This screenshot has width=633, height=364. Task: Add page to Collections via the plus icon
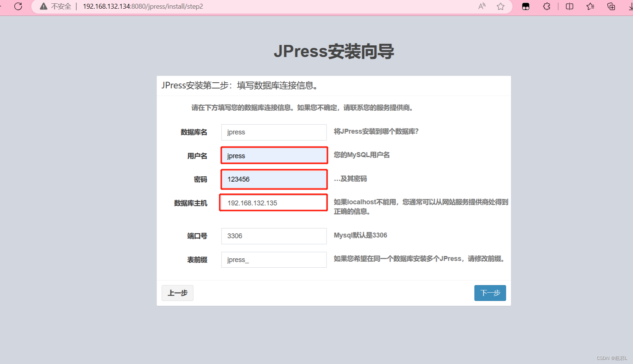[611, 6]
